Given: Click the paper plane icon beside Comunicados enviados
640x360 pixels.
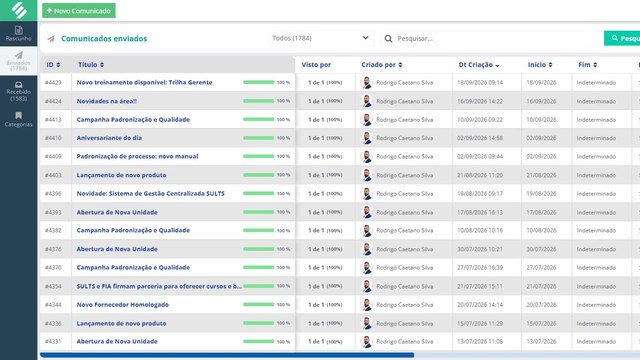Looking at the screenshot, I should coord(51,39).
